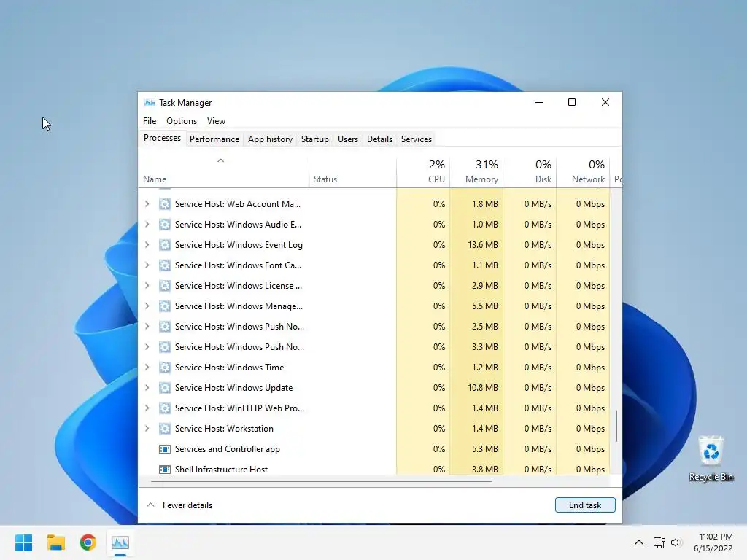Switch to the Users tab

(348, 139)
